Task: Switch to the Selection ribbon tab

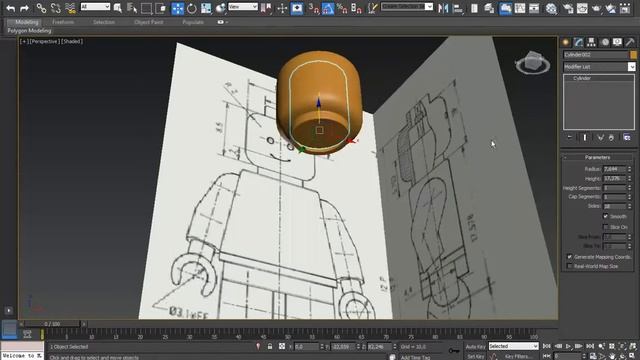Action: click(104, 22)
